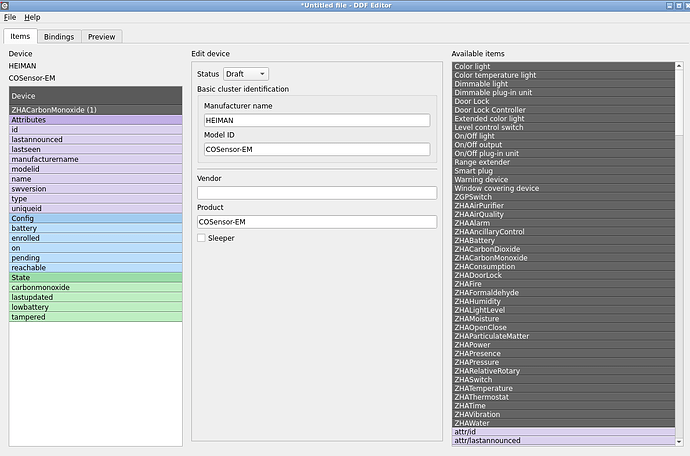Click Extended color light in Available items
This screenshot has width=690, height=456.
[x=563, y=119]
